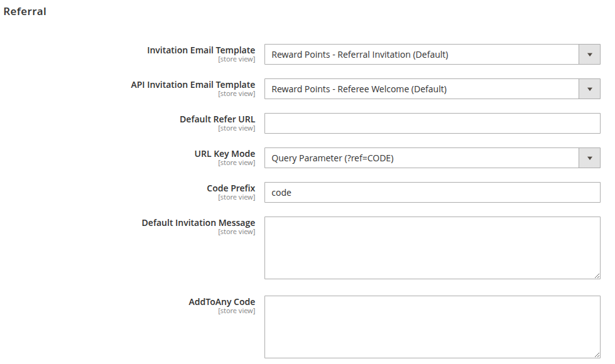
Task: Click the Invitation Email Template label
Action: (x=201, y=50)
